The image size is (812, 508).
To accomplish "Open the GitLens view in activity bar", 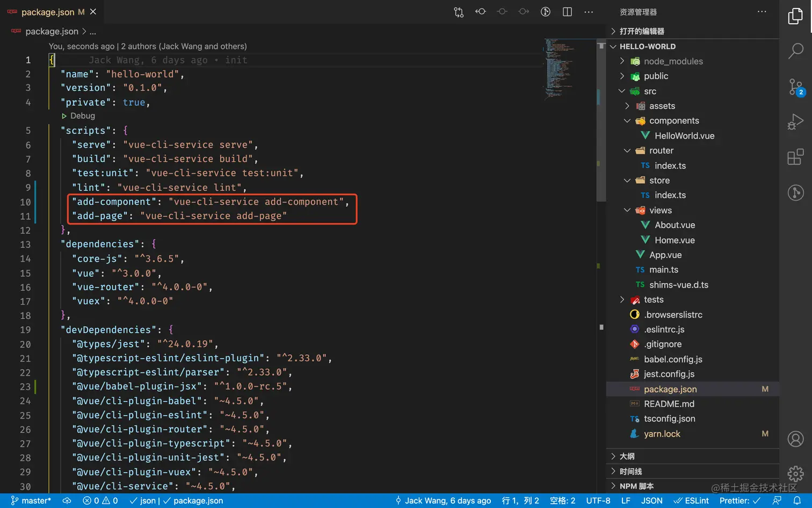I will 795,192.
